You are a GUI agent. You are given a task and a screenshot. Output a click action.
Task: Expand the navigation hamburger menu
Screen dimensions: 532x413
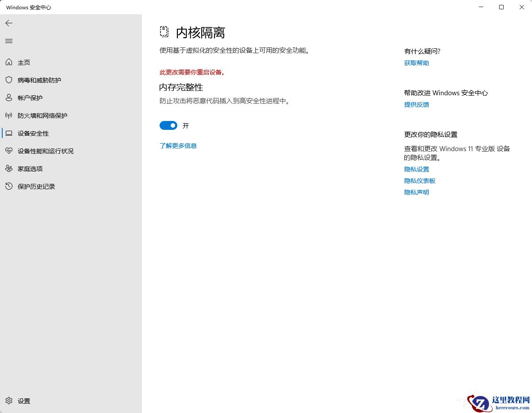pyautogui.click(x=8, y=41)
